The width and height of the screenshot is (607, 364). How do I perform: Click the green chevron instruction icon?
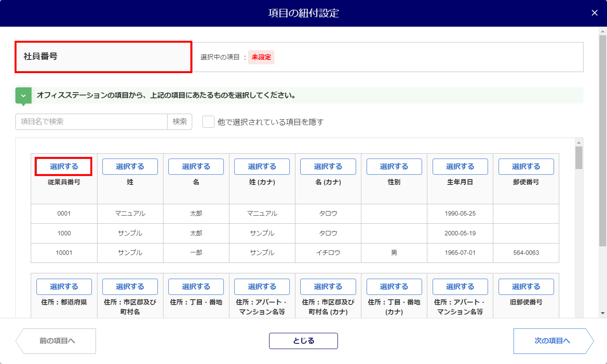23,96
